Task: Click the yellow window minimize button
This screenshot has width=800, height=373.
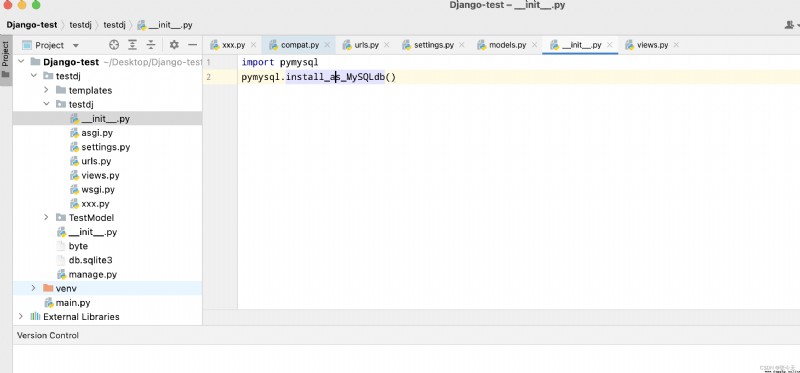Action: click(x=21, y=5)
